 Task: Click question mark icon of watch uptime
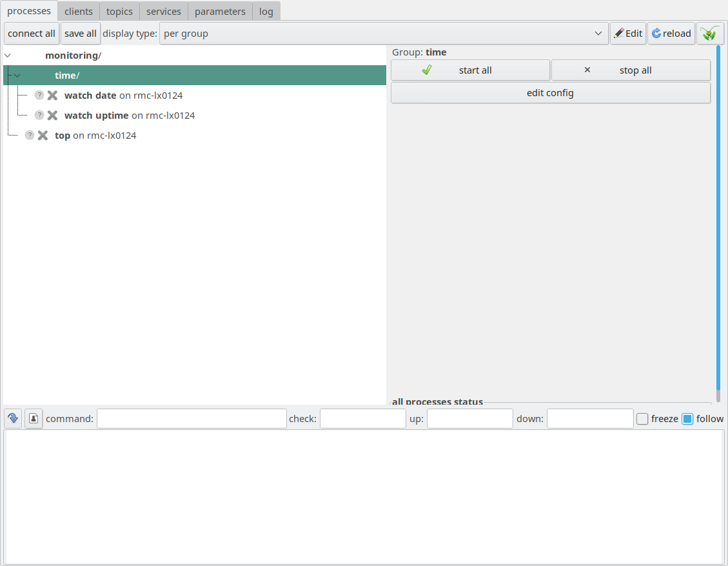[39, 116]
